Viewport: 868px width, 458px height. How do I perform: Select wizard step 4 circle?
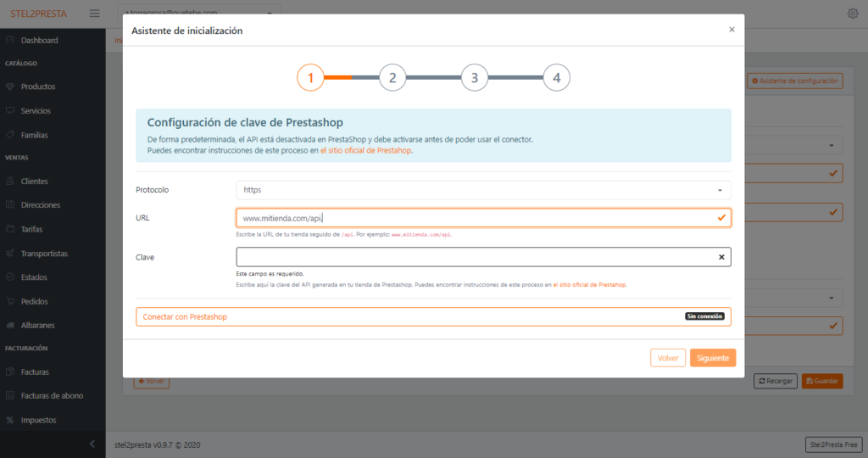[556, 78]
